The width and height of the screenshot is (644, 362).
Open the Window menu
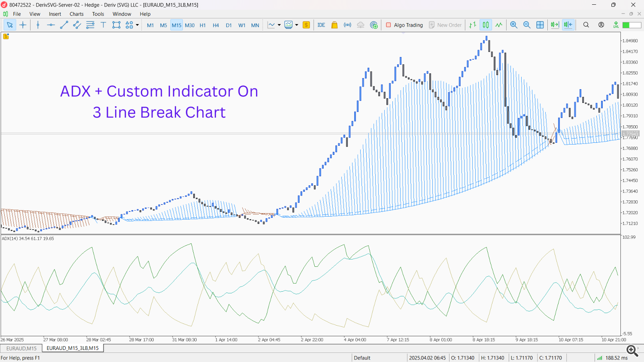122,14
